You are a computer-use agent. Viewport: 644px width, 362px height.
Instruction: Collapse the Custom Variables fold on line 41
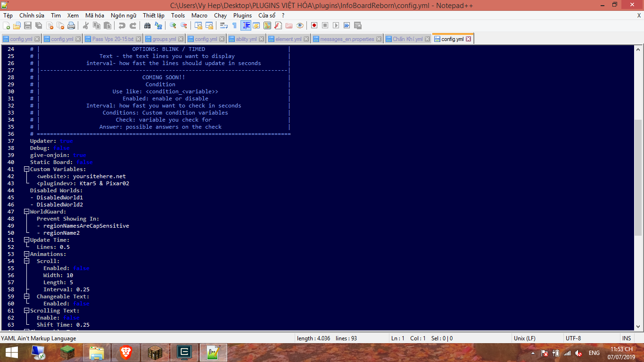(27, 169)
